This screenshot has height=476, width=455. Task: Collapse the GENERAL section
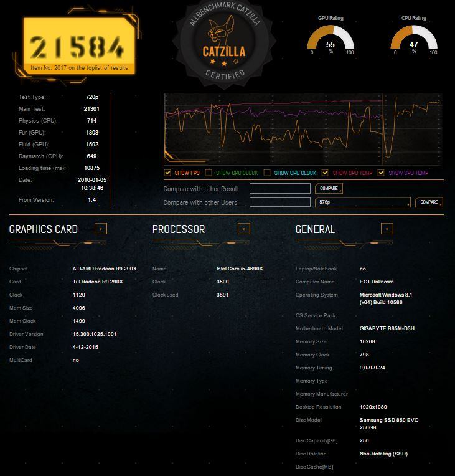click(x=387, y=229)
